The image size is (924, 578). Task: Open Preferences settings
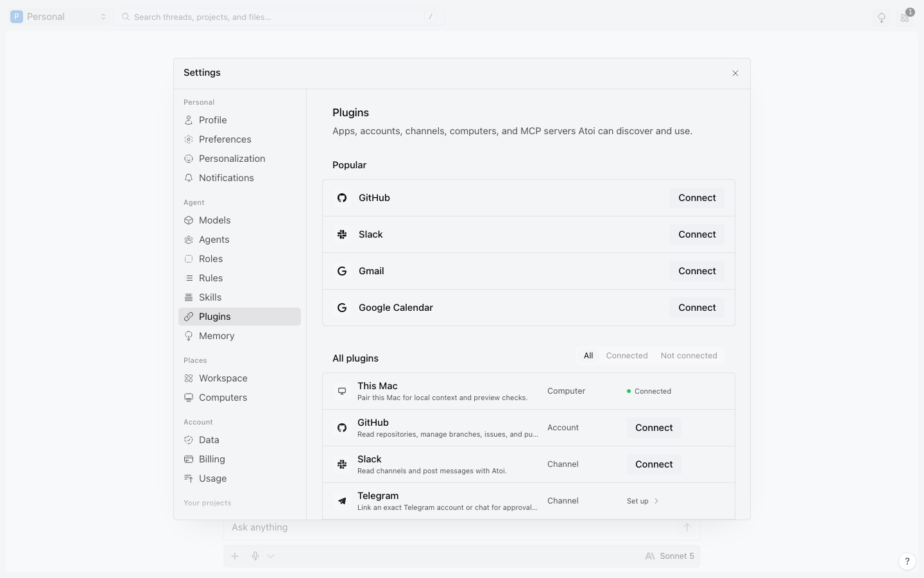[x=239, y=139]
